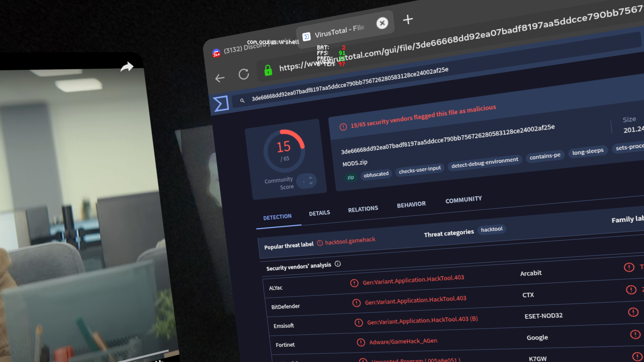Click the checks-user-input tag

[420, 170]
